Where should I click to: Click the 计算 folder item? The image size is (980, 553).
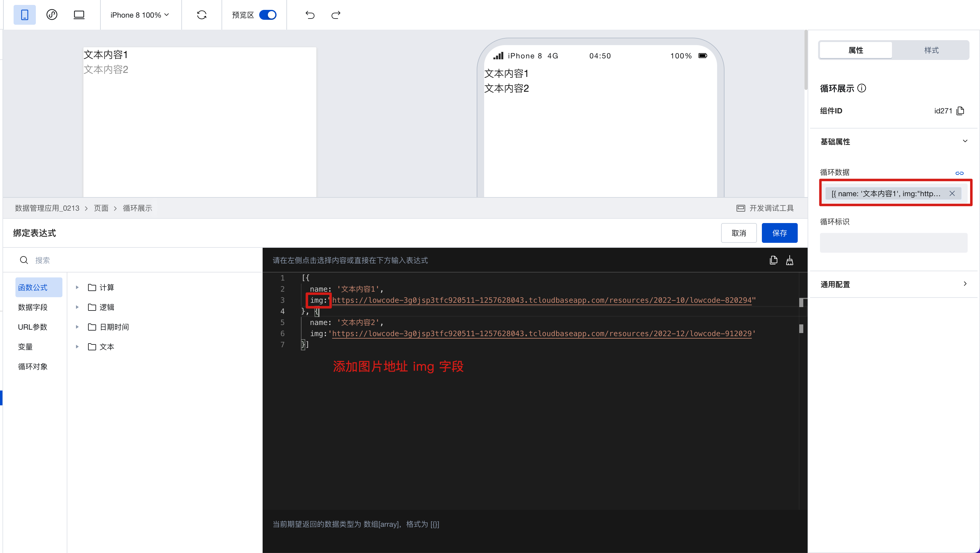(101, 287)
